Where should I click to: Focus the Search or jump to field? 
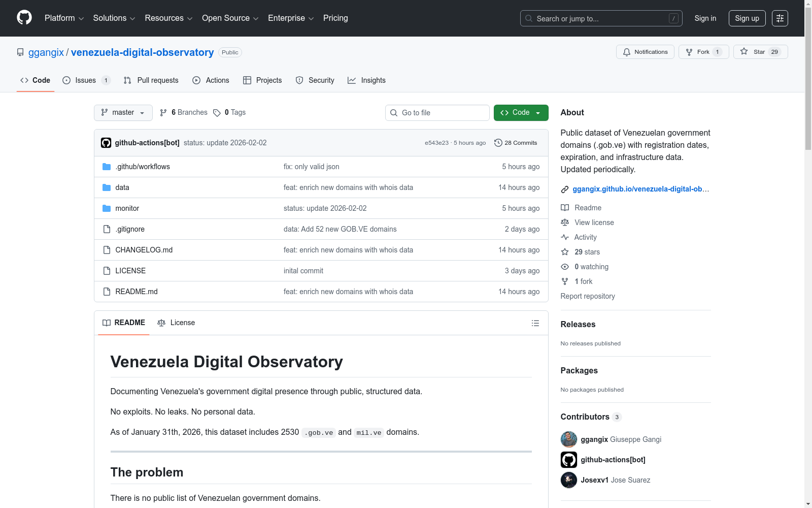pos(601,18)
